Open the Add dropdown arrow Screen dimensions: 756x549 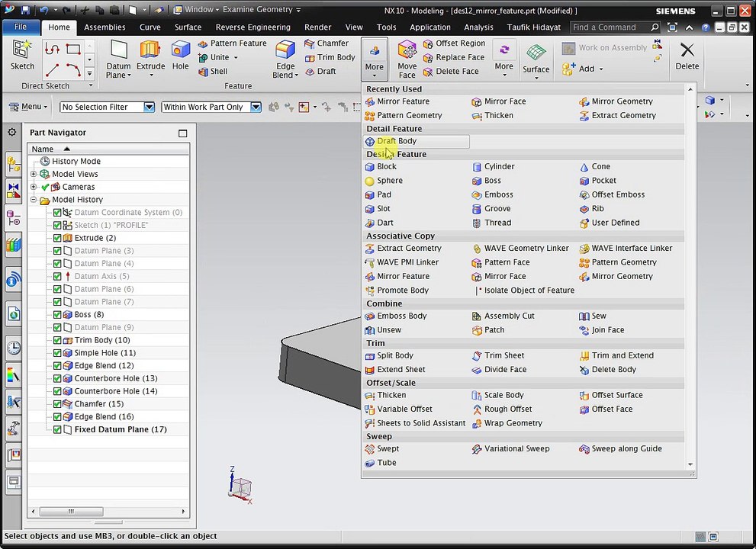click(x=601, y=69)
